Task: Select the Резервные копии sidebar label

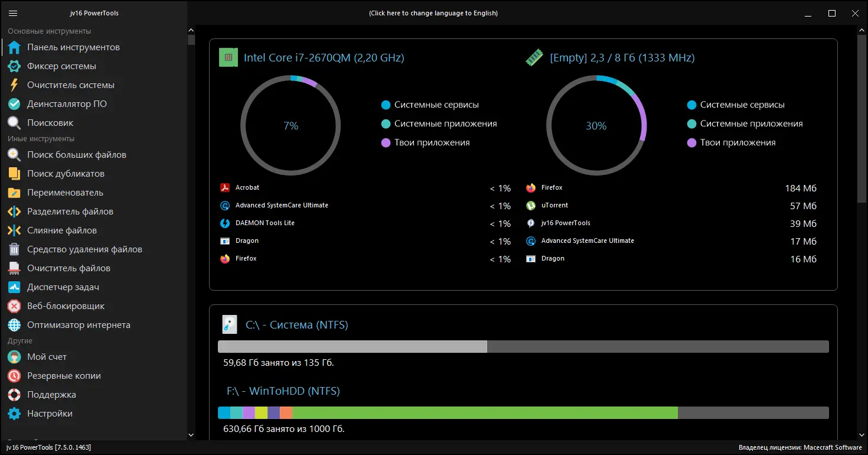Action: tap(64, 376)
